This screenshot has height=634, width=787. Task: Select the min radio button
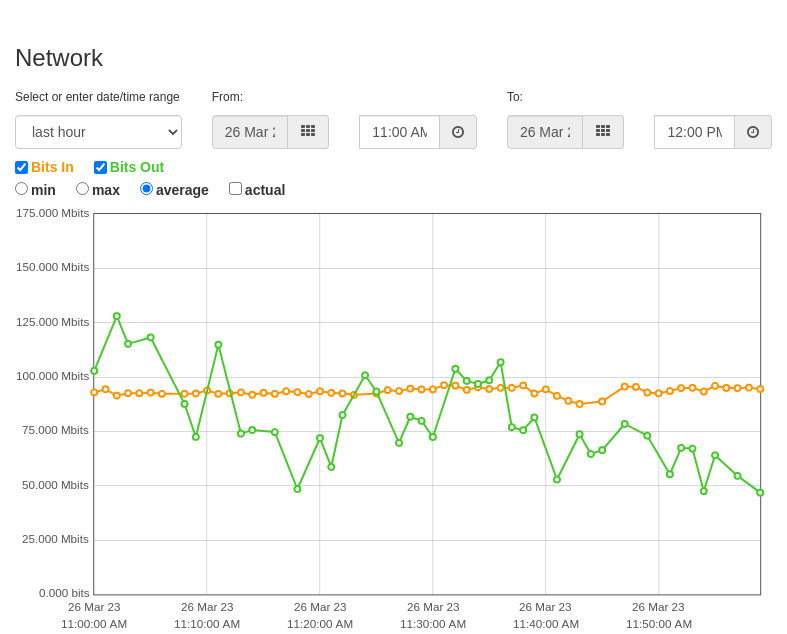point(22,189)
